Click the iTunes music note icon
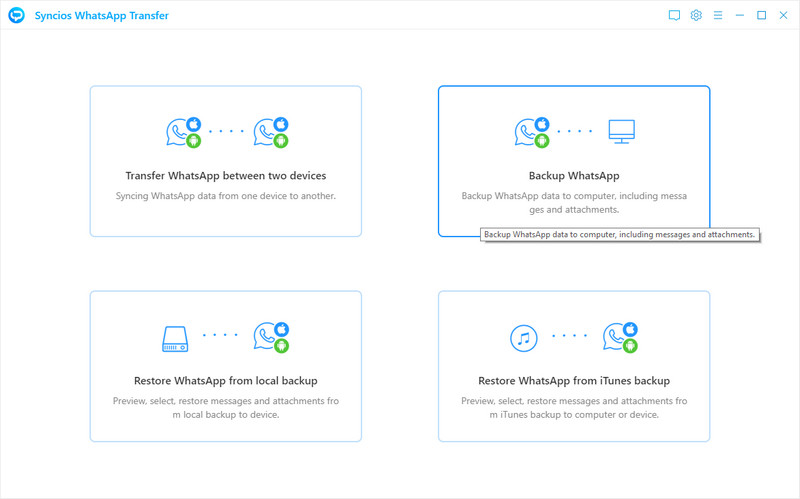 (523, 338)
